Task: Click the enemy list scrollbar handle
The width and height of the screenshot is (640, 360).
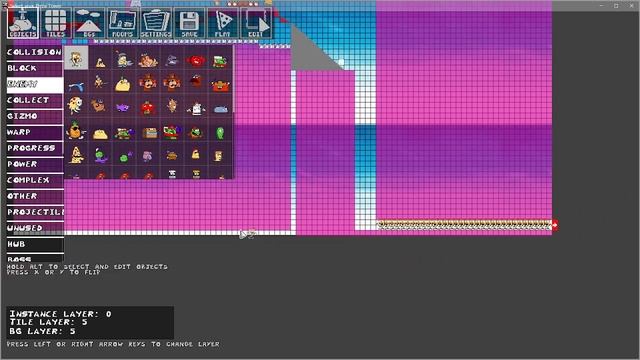Action: pyautogui.click(x=233, y=79)
